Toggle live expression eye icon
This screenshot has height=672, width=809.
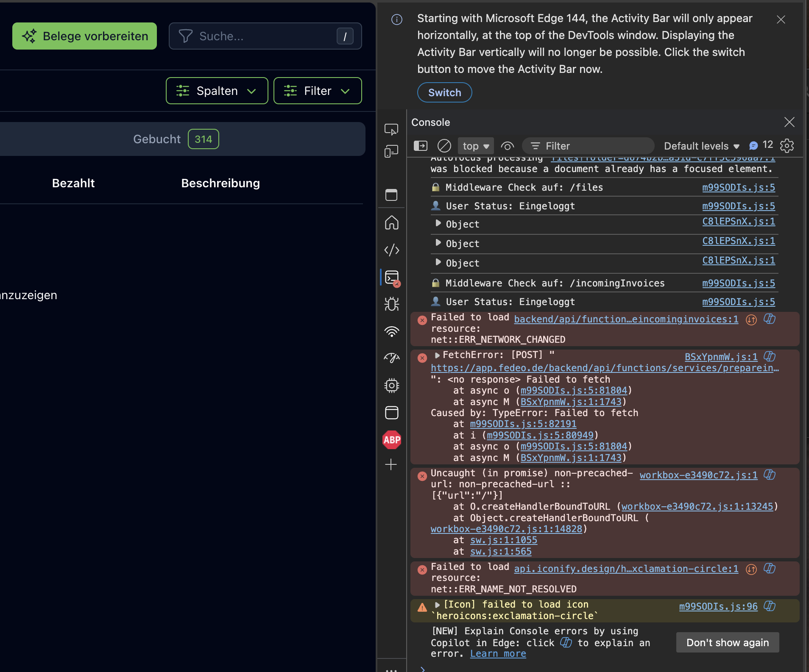tap(507, 146)
